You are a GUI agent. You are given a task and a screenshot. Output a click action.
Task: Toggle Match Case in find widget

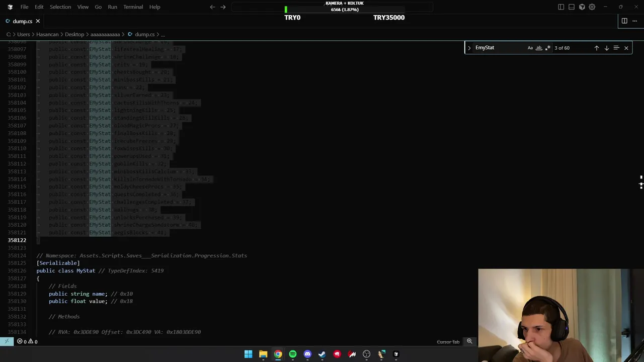click(530, 48)
